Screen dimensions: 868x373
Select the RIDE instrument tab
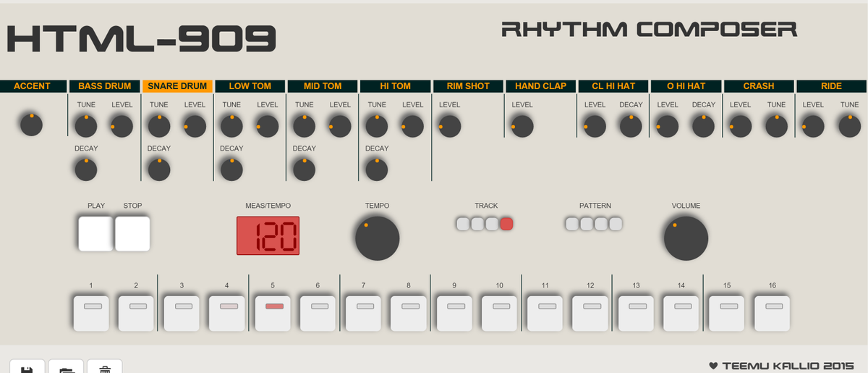831,85
